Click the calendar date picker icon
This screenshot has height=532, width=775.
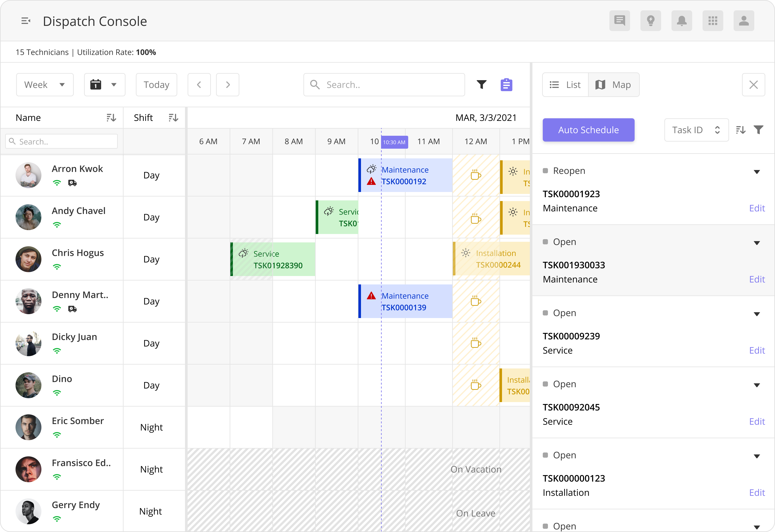click(x=96, y=84)
